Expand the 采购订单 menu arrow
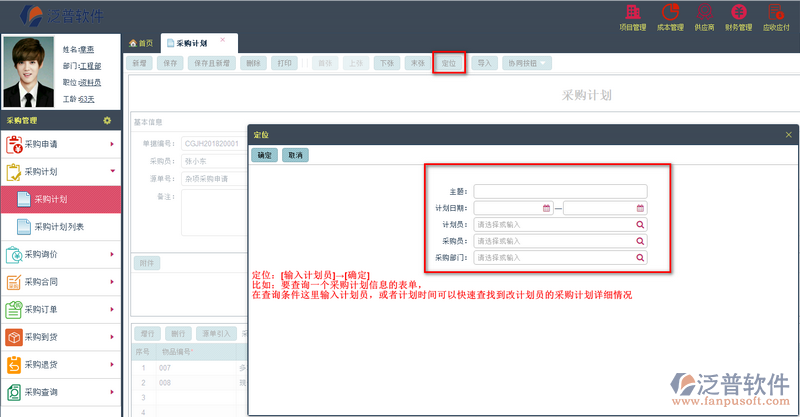 112,310
